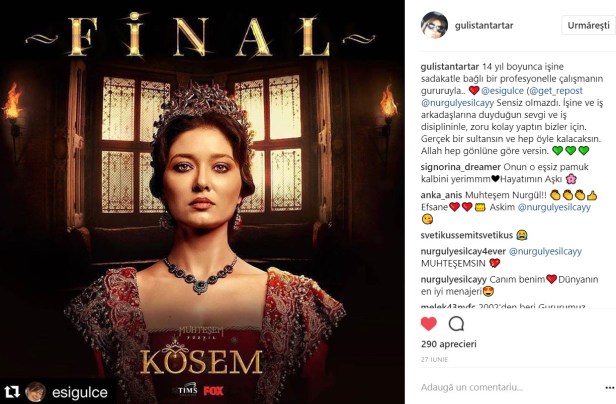Open @nurgulyesilcayy mention in the caption
616x404 pixels.
[x=457, y=103]
